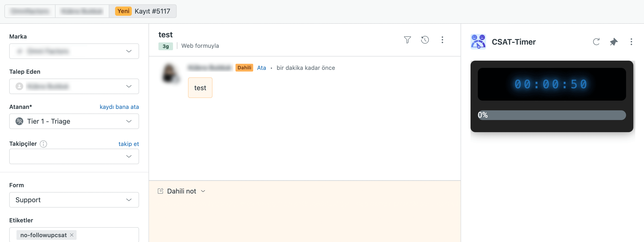The width and height of the screenshot is (644, 242).
Task: Switch to the Kayıt #5117 tab
Action: click(x=144, y=11)
